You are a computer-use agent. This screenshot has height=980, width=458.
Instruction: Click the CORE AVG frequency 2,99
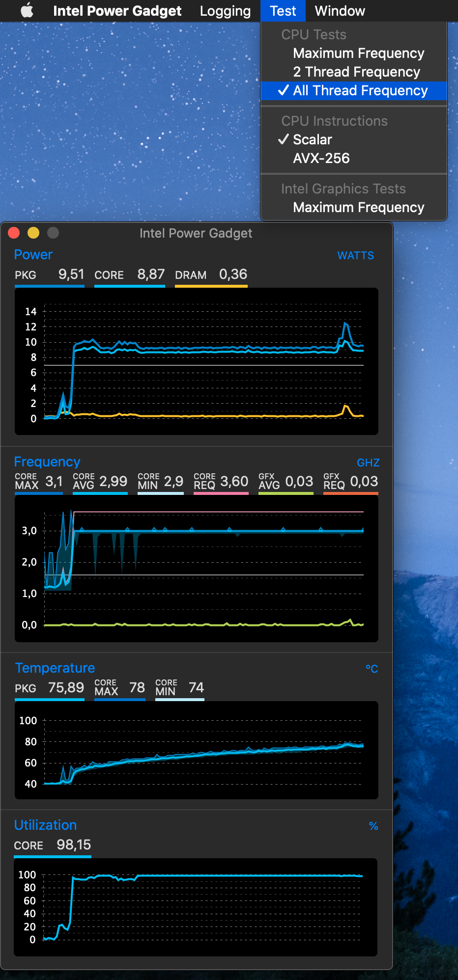pyautogui.click(x=114, y=481)
